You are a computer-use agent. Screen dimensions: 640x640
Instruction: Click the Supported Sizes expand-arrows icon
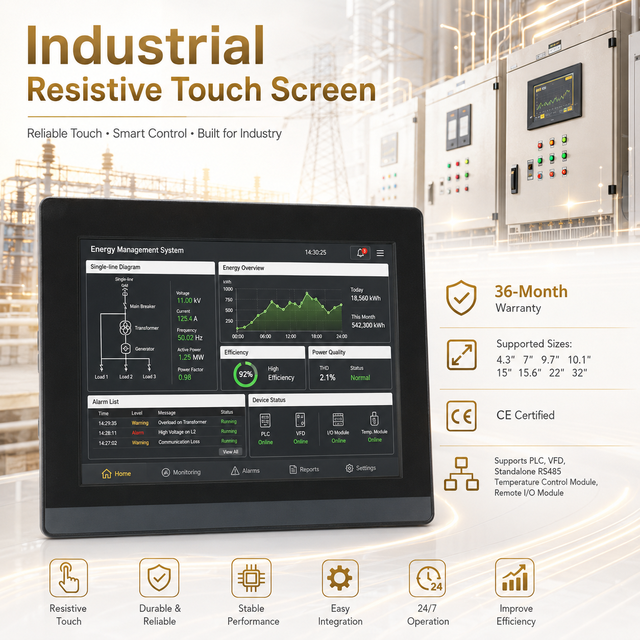pyautogui.click(x=461, y=355)
